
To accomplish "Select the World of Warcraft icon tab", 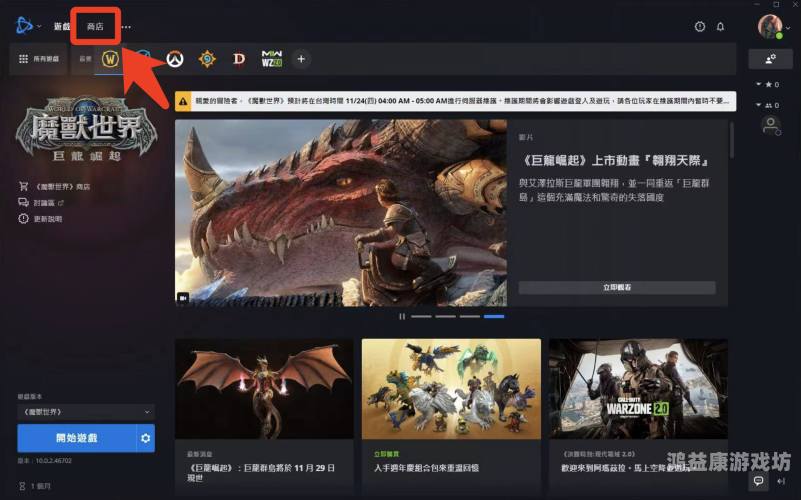I will [x=111, y=59].
